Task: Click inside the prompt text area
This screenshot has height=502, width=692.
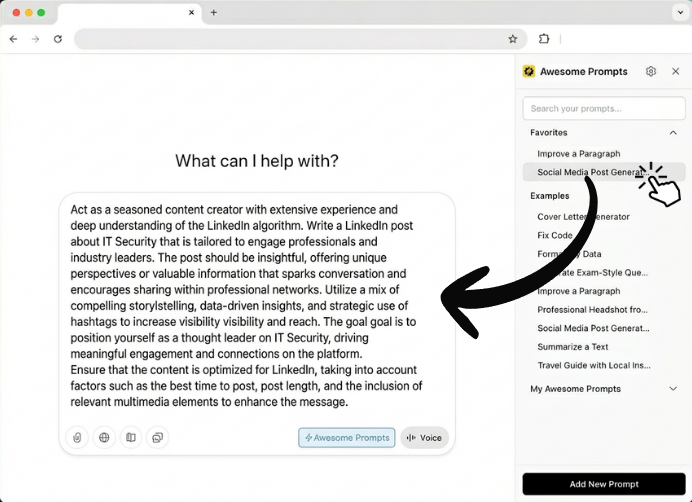Action: point(247,306)
